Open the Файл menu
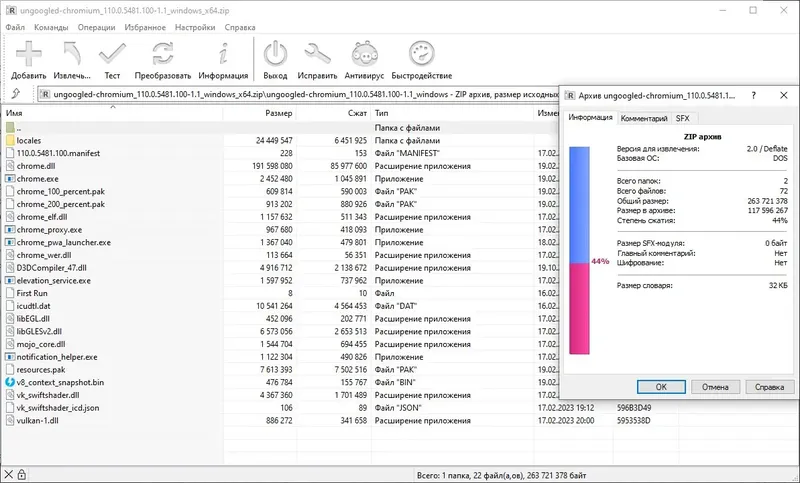 (15, 27)
